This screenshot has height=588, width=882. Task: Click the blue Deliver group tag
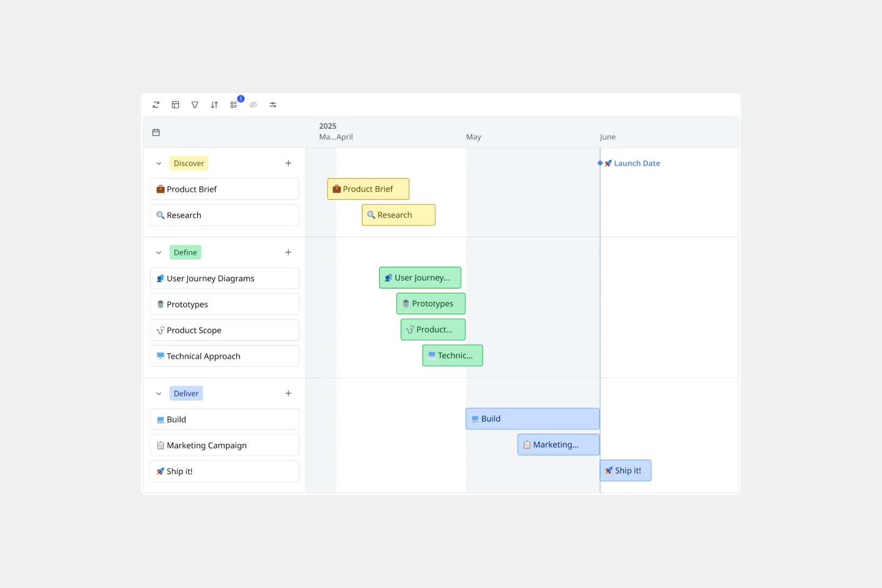pyautogui.click(x=186, y=394)
